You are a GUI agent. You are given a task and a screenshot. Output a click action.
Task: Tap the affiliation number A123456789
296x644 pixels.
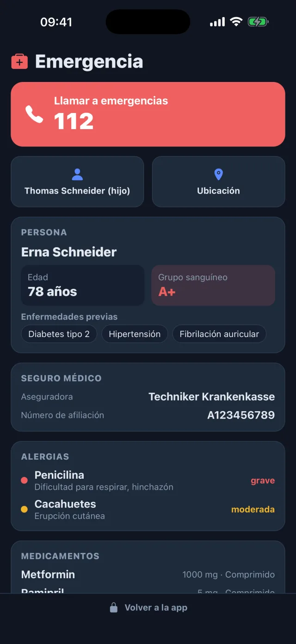click(x=241, y=415)
